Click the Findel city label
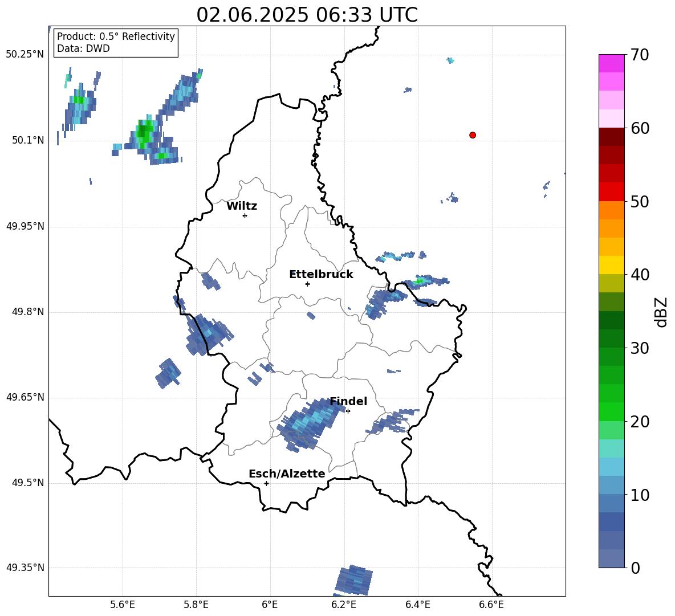 click(x=348, y=401)
